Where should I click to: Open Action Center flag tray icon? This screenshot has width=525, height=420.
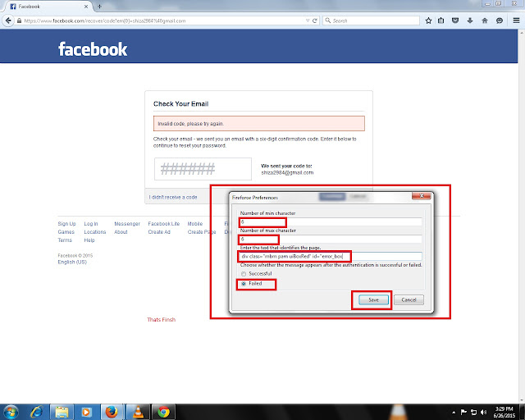[x=463, y=413]
